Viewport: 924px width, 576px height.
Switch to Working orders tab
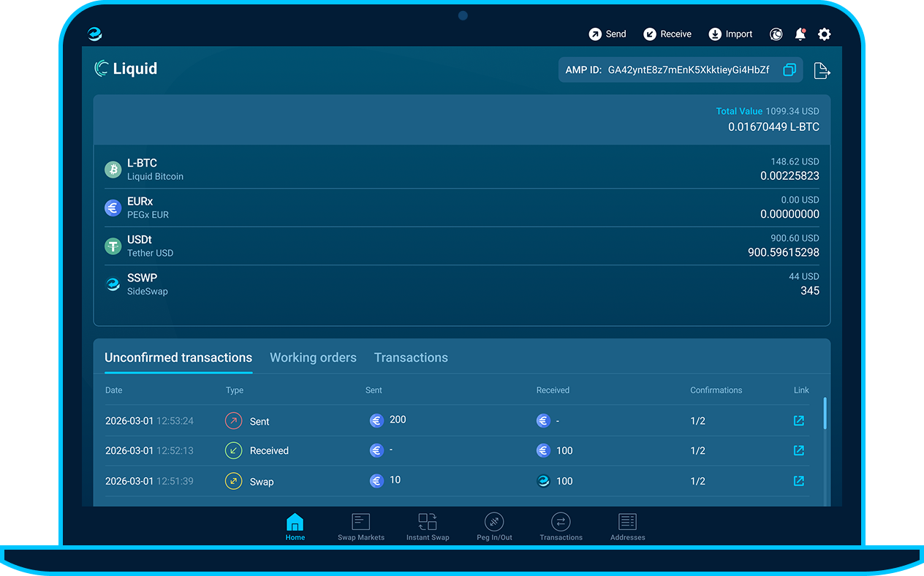point(313,357)
